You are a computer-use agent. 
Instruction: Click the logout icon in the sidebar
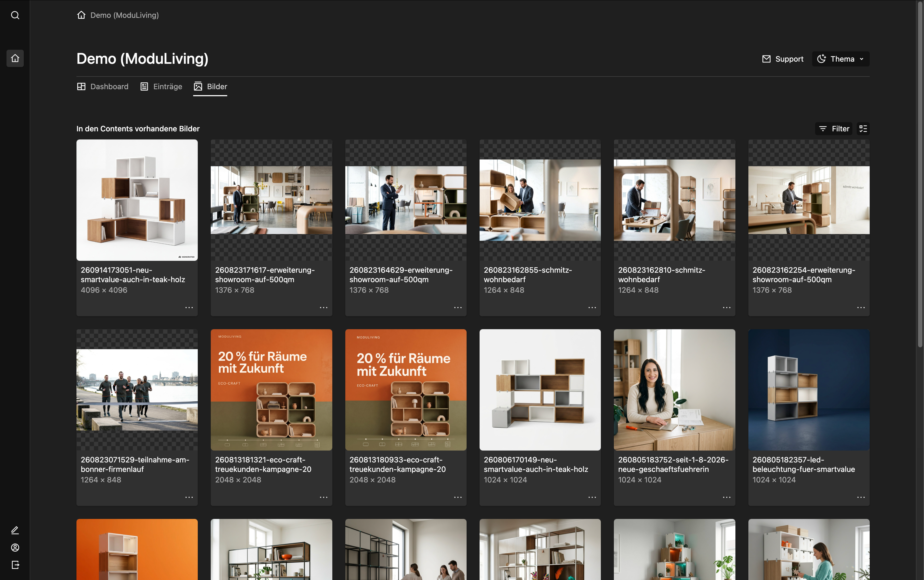point(15,565)
